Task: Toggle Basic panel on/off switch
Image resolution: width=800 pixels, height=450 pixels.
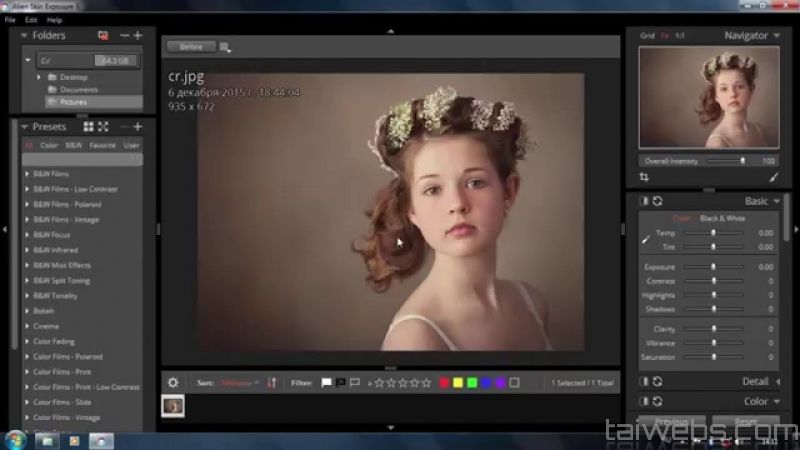Action: [x=644, y=201]
